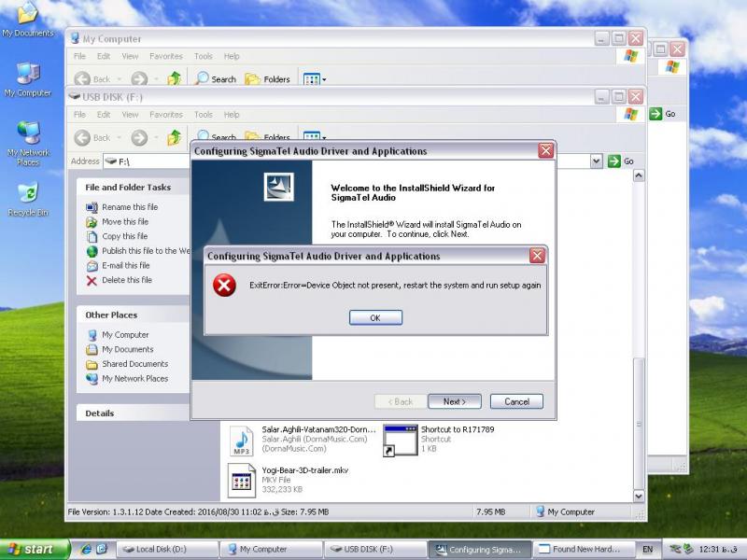Open Tools menu in My Computer window
Viewport: 747px width, 560px height.
coord(204,56)
